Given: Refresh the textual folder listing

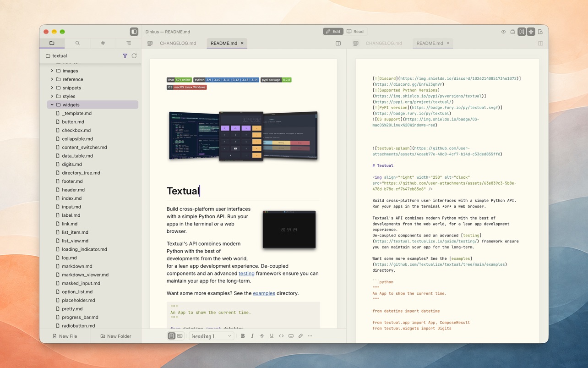Looking at the screenshot, I should pyautogui.click(x=134, y=56).
